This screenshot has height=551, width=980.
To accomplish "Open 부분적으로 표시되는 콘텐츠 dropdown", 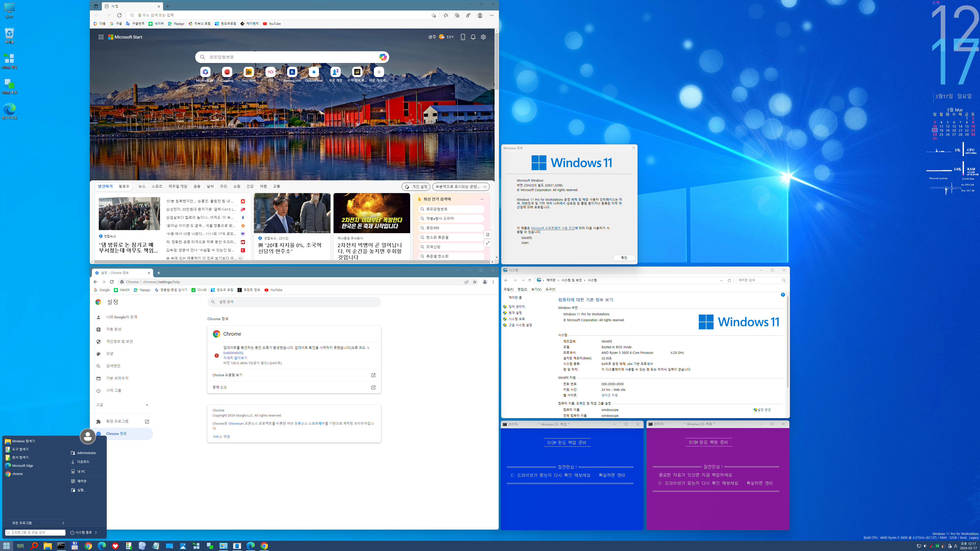I will click(x=461, y=187).
